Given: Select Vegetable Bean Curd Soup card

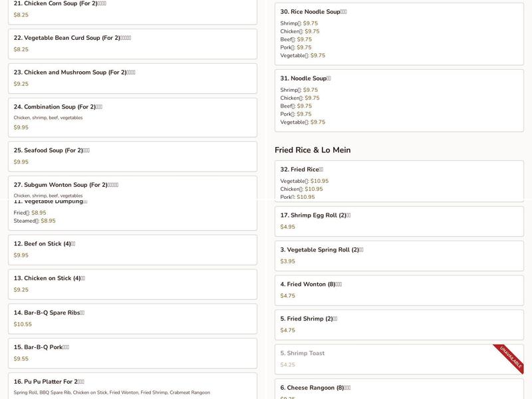Looking at the screenshot, I should [x=132, y=44].
